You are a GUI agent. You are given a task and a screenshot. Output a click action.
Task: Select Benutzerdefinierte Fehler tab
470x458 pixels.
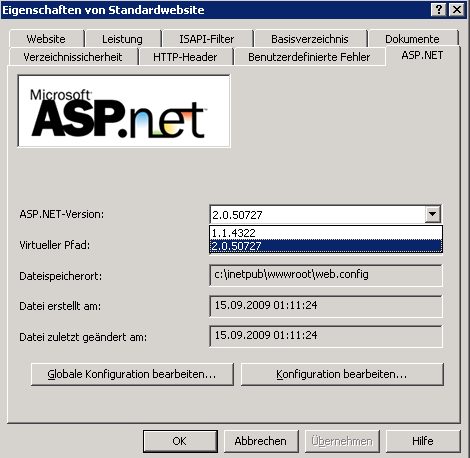click(309, 57)
